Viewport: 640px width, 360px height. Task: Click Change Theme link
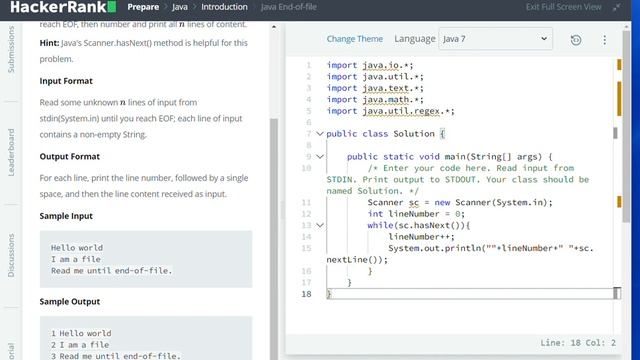(354, 39)
